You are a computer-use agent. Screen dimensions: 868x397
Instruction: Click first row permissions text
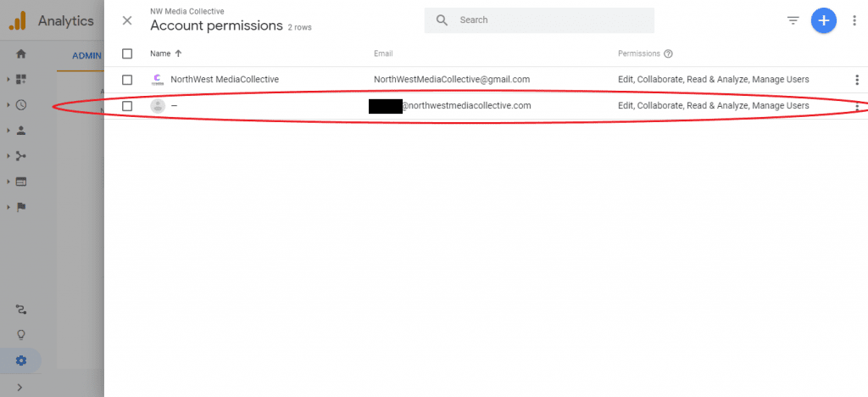pyautogui.click(x=714, y=79)
